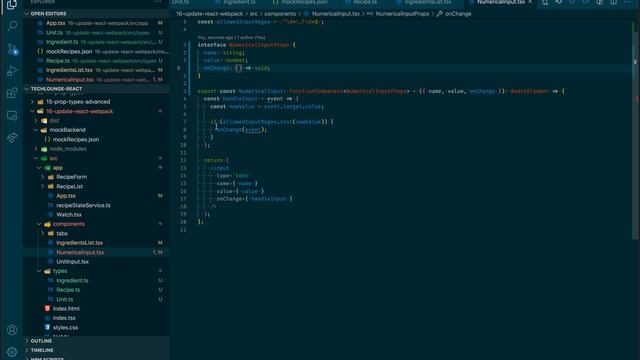Expand the dist folder
Screen dimensions: 640x360
point(36,121)
